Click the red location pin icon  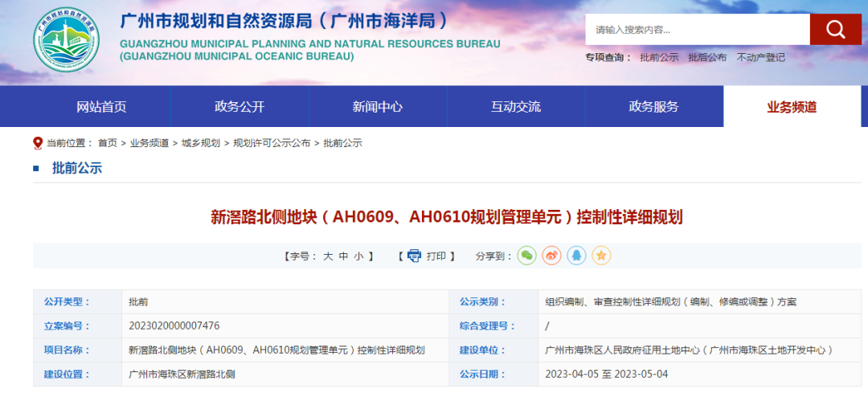coord(38,143)
